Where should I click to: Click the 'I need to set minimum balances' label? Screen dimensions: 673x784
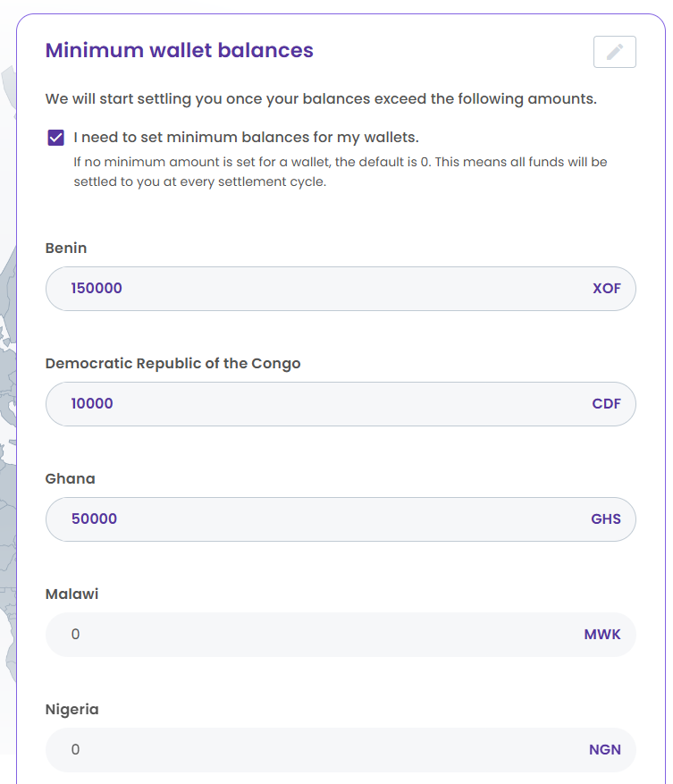(246, 137)
